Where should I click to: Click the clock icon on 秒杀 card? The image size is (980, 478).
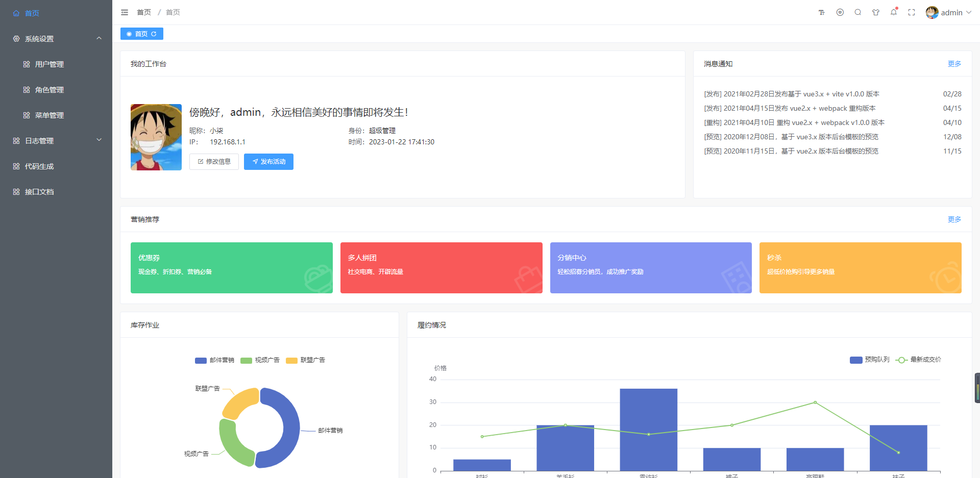tap(946, 278)
